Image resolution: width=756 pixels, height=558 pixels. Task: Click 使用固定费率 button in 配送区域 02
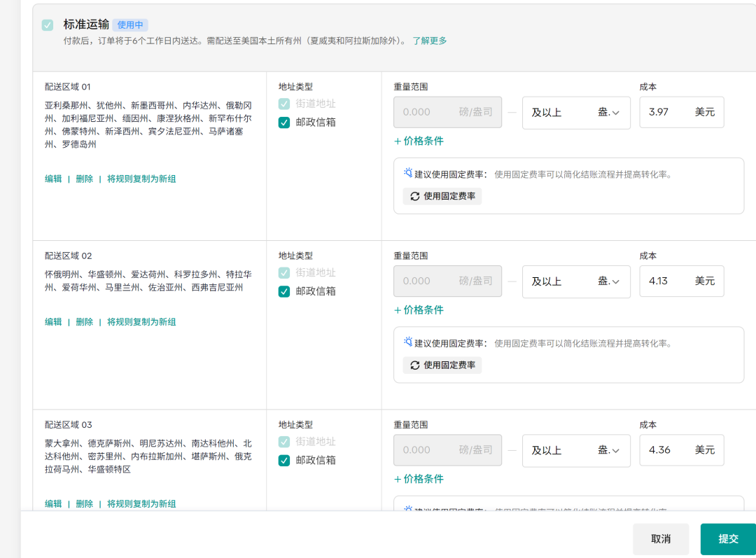click(442, 365)
